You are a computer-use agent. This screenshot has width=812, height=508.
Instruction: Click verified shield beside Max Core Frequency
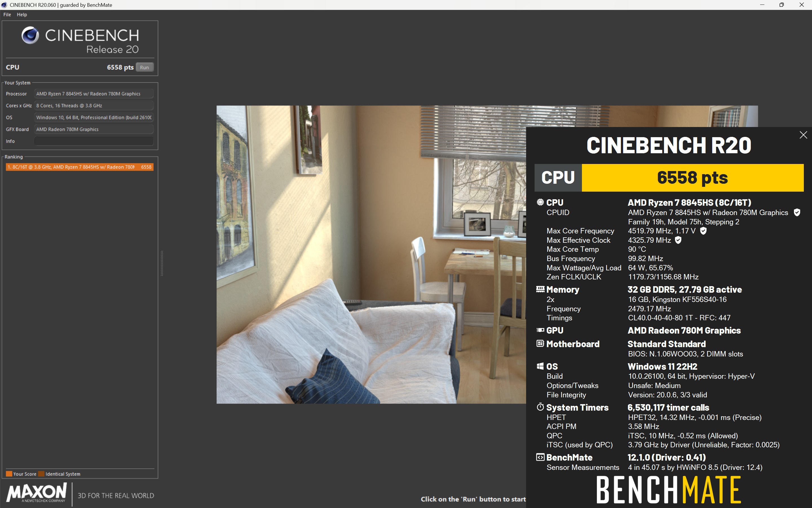704,231
